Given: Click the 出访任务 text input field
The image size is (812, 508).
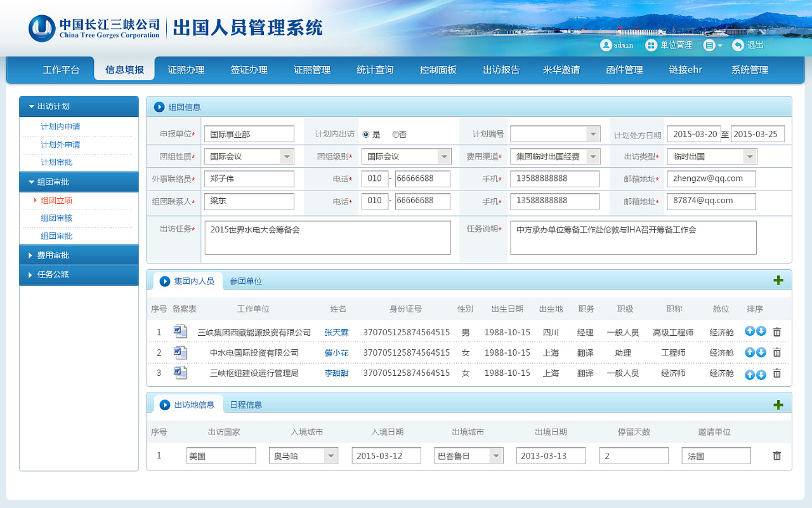Looking at the screenshot, I should point(327,237).
